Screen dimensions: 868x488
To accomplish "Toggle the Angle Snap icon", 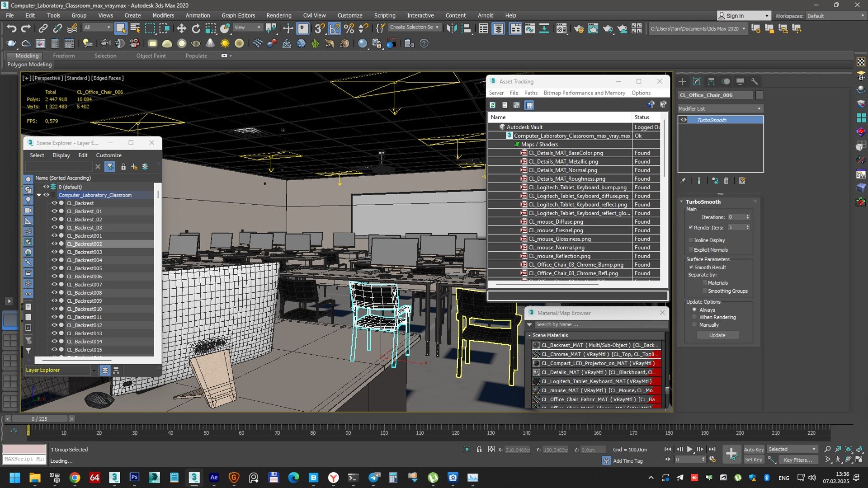I will pos(335,28).
